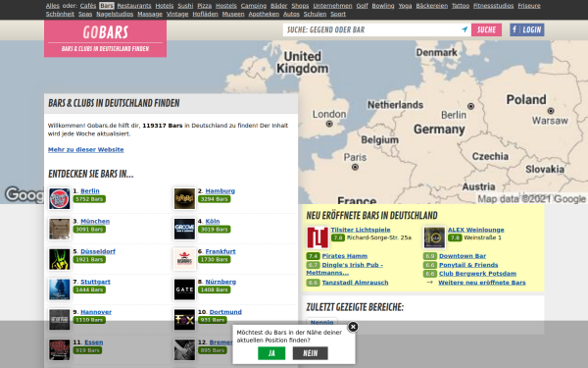Close the location prompt popup

(x=353, y=327)
